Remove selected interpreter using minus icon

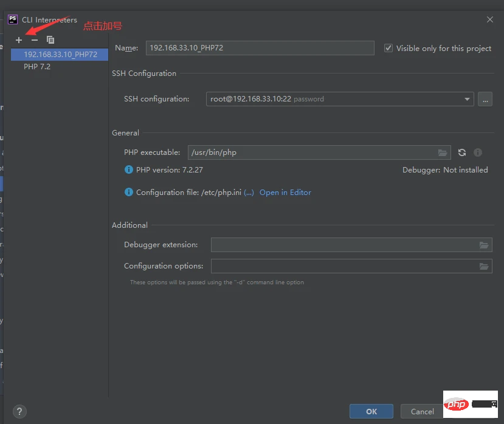[34, 40]
